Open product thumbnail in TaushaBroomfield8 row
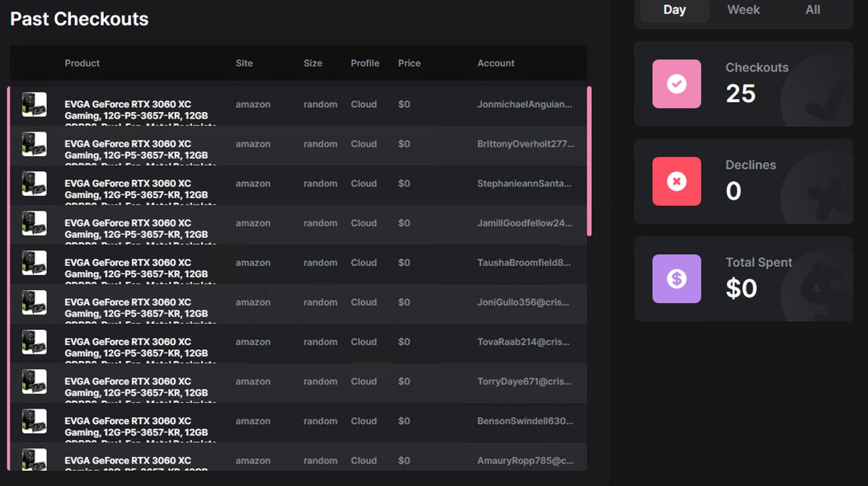 click(34, 263)
